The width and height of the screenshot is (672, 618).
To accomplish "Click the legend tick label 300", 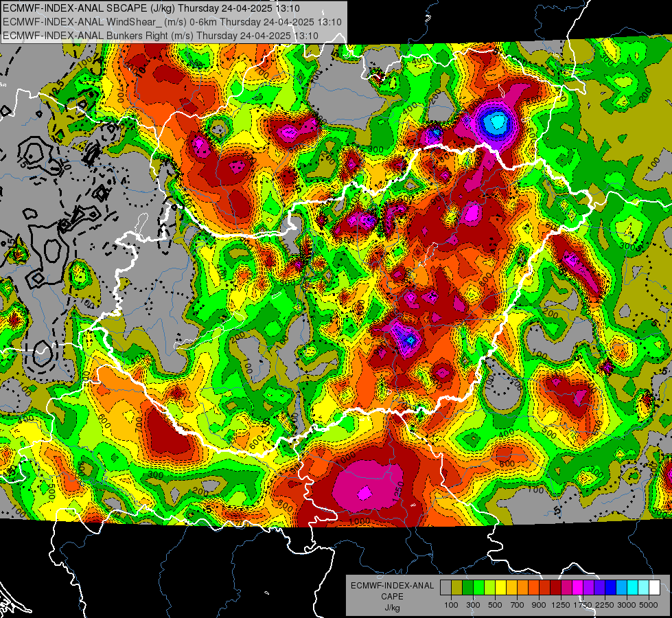I will 473,605.
